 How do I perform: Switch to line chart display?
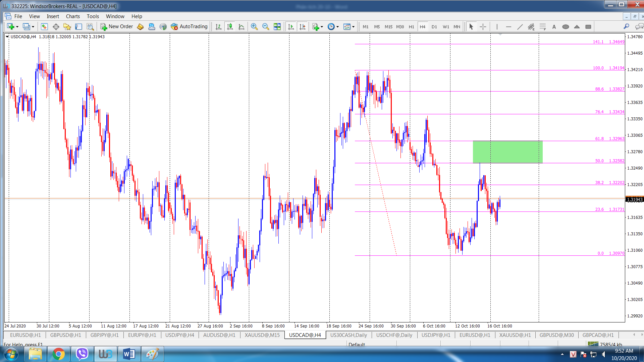[241, 26]
